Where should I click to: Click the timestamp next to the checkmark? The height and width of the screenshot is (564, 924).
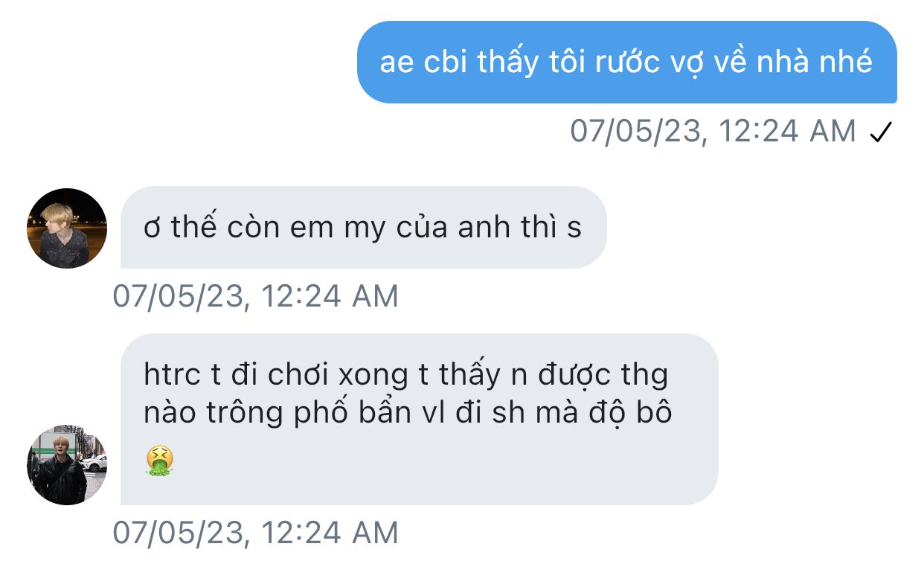(713, 132)
